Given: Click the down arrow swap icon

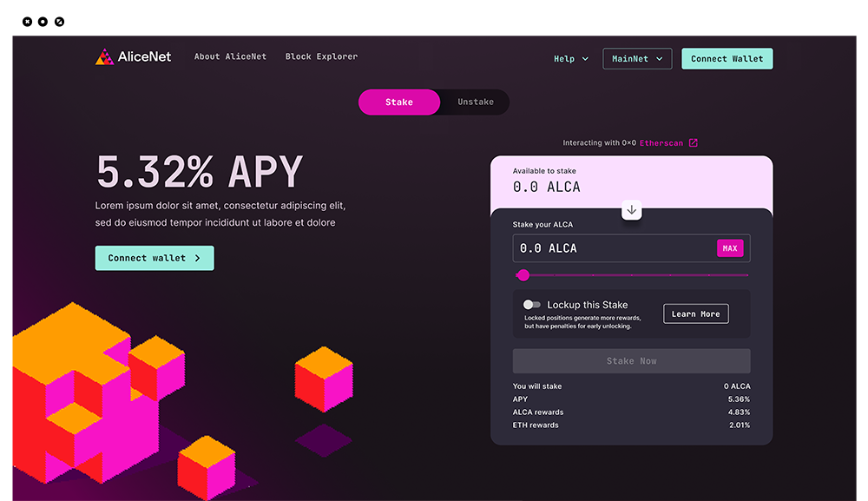Looking at the screenshot, I should tap(632, 210).
